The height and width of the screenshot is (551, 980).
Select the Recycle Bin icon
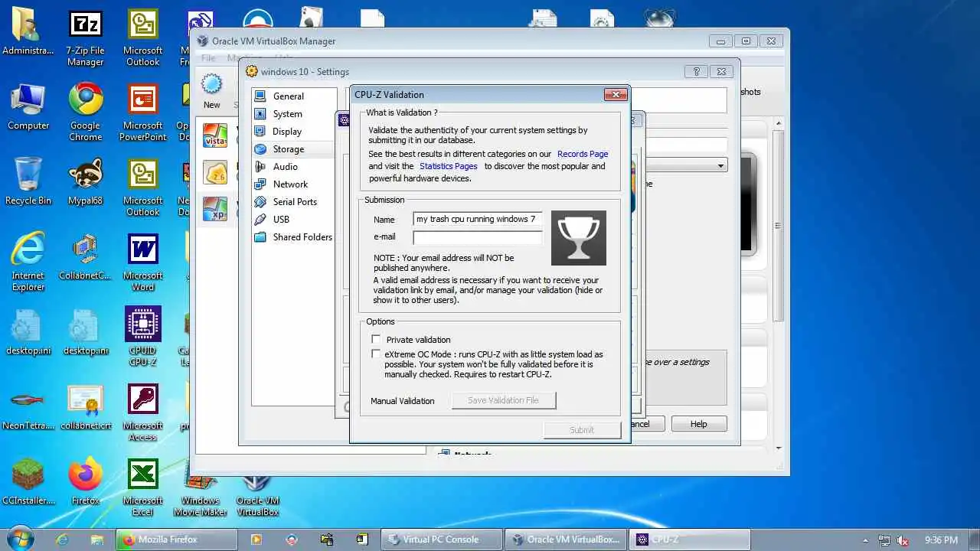(x=28, y=181)
